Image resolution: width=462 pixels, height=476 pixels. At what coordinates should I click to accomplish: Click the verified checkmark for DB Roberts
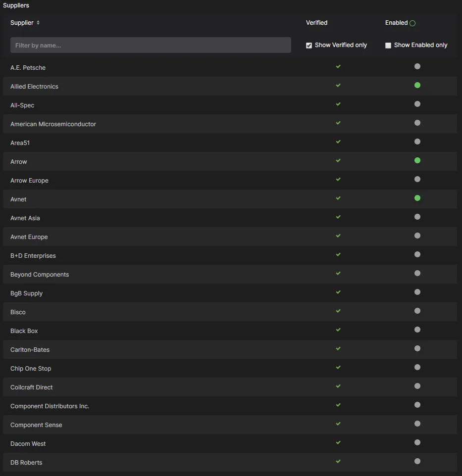click(338, 462)
